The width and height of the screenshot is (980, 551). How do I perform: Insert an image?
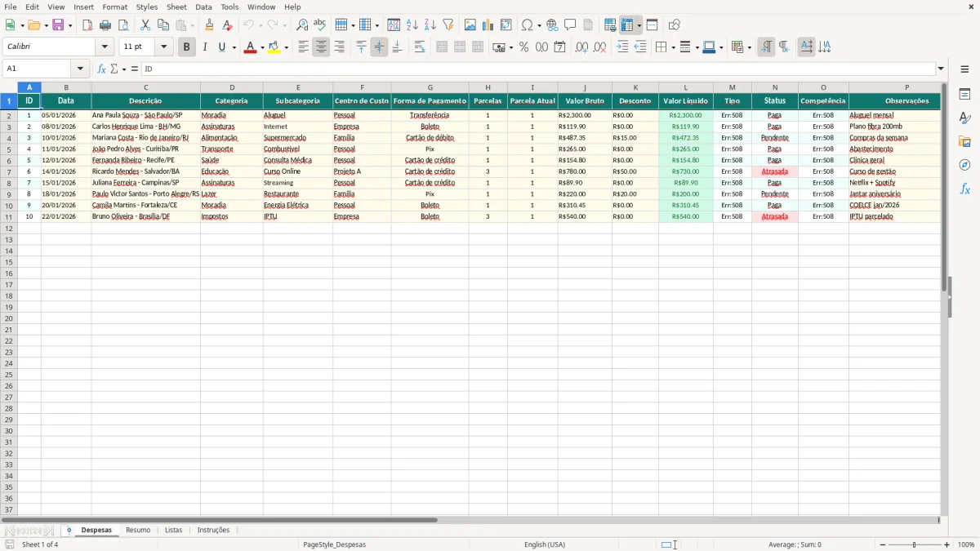click(x=470, y=25)
